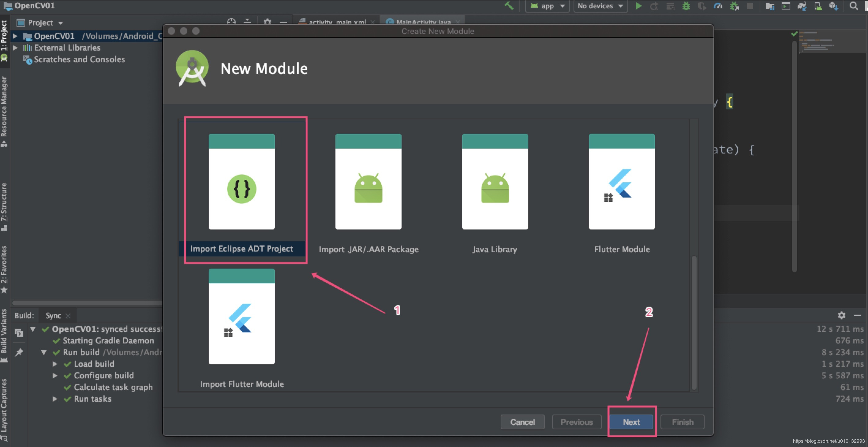Open the AVD Manager icon
This screenshot has width=868, height=447.
[x=818, y=6]
